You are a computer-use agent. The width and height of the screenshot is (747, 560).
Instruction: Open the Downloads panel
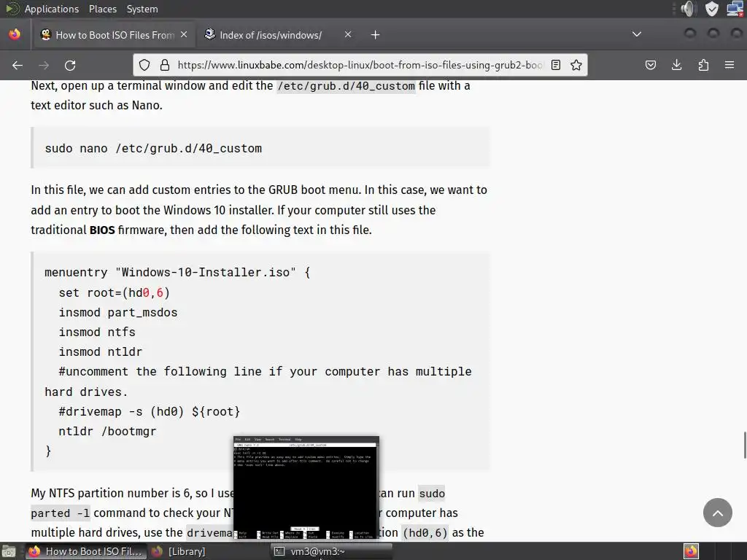(676, 65)
